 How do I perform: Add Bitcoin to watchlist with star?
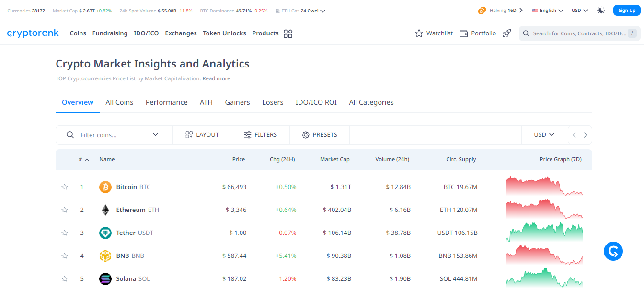65,187
